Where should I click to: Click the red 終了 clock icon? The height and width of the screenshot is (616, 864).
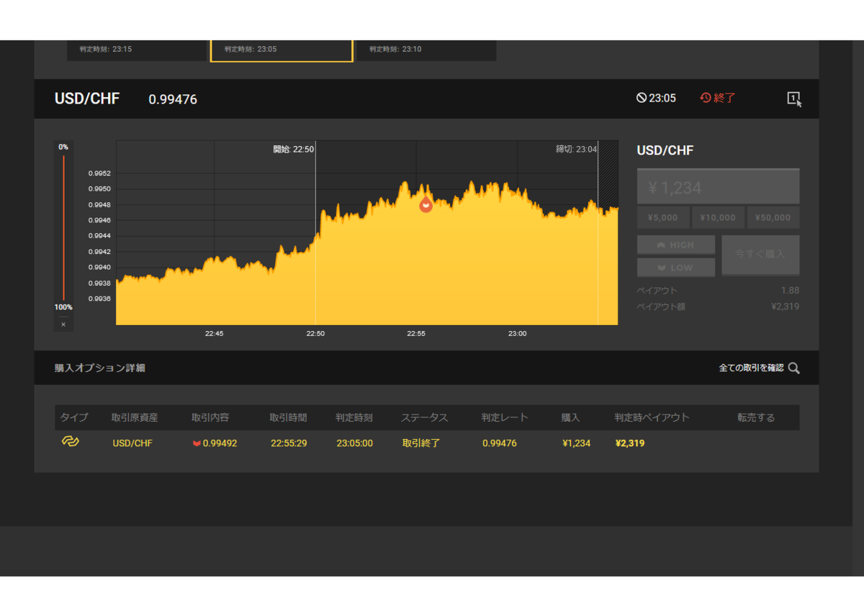[706, 98]
